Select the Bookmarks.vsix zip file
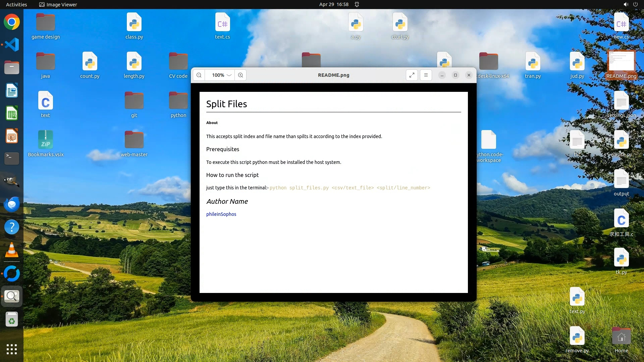 pyautogui.click(x=46, y=140)
